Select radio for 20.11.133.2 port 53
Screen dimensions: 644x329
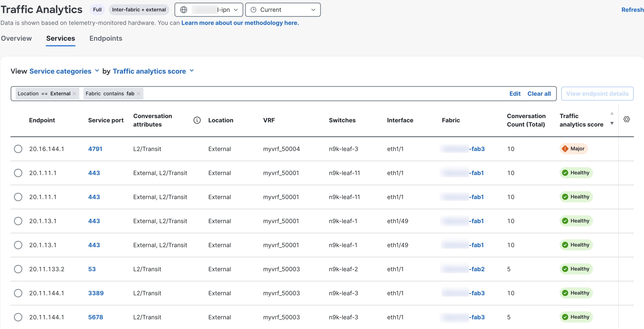18,269
